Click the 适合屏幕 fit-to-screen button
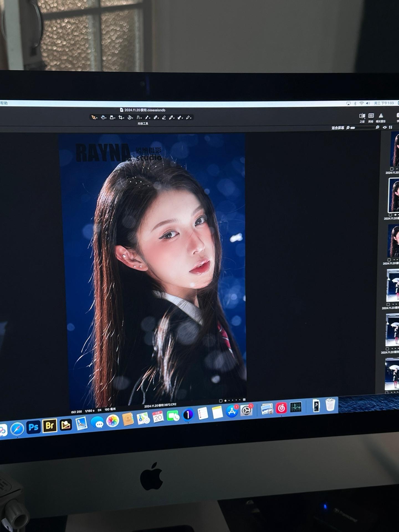This screenshot has width=399, height=532. pyautogui.click(x=338, y=128)
